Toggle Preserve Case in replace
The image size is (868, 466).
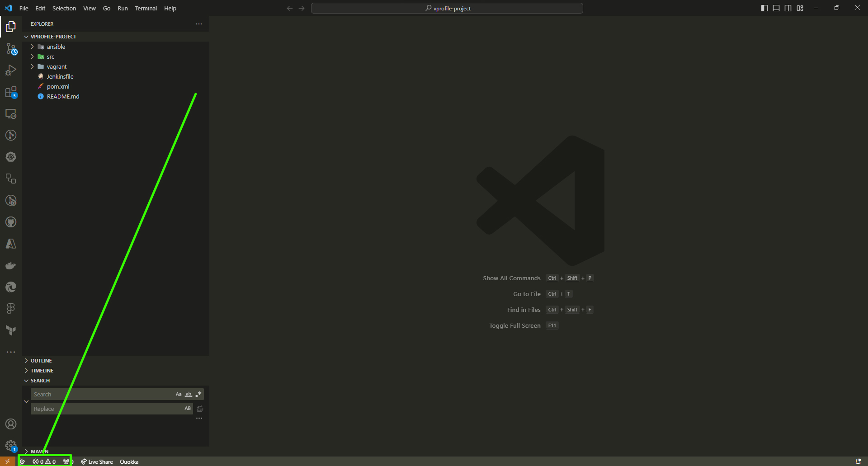188,409
